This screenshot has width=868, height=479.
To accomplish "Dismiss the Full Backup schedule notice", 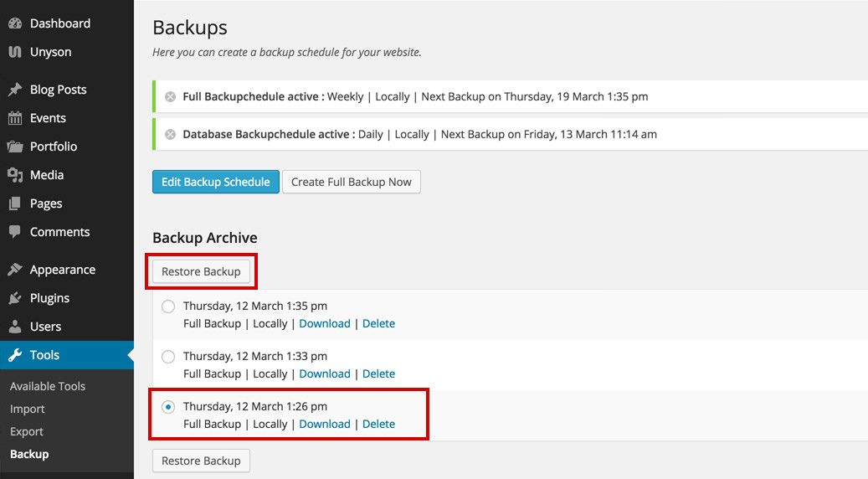I will click(x=171, y=97).
